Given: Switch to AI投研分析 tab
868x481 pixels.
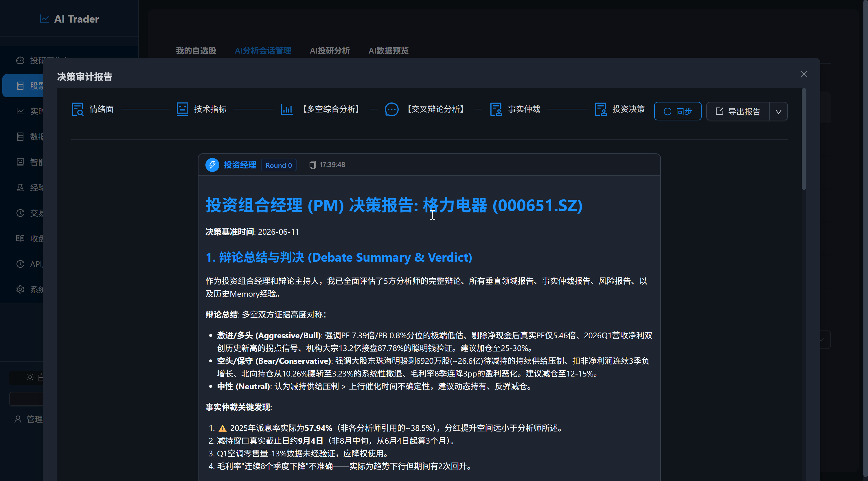Looking at the screenshot, I should (x=330, y=51).
